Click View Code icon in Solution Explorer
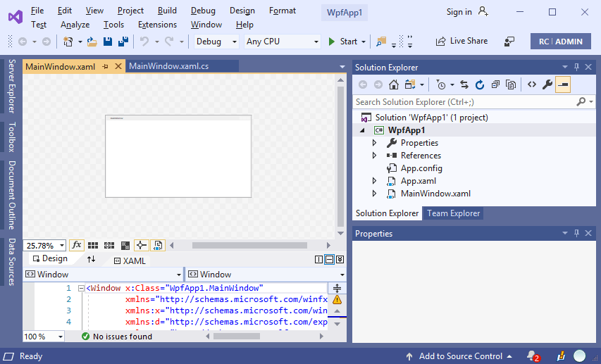Screen dimensions: 601x364 coord(532,84)
